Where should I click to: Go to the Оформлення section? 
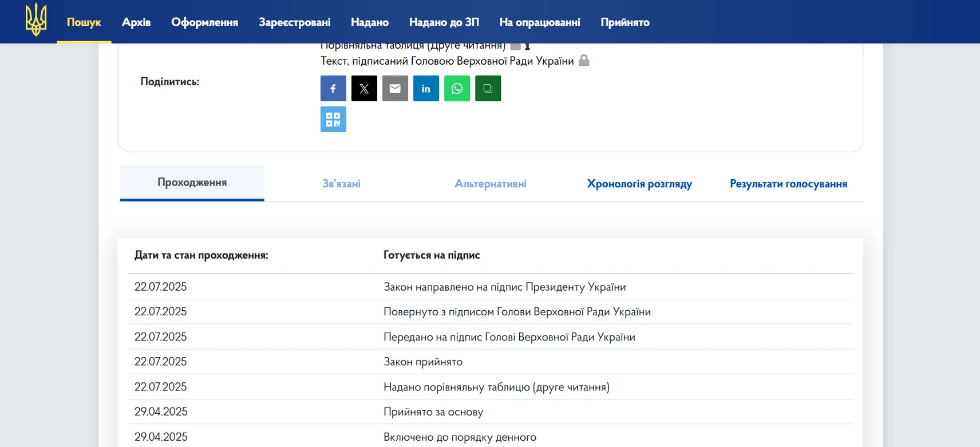[x=204, y=22]
